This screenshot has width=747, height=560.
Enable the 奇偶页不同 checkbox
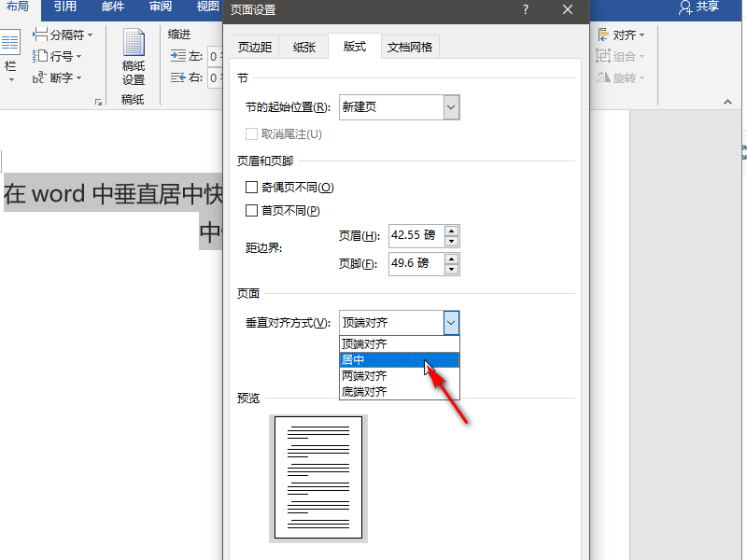(x=251, y=188)
